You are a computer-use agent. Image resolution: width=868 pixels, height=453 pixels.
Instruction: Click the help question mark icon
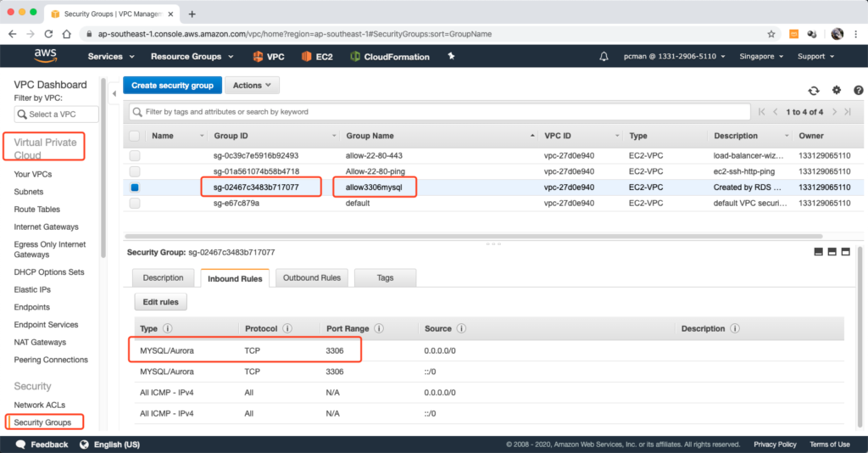click(x=858, y=91)
